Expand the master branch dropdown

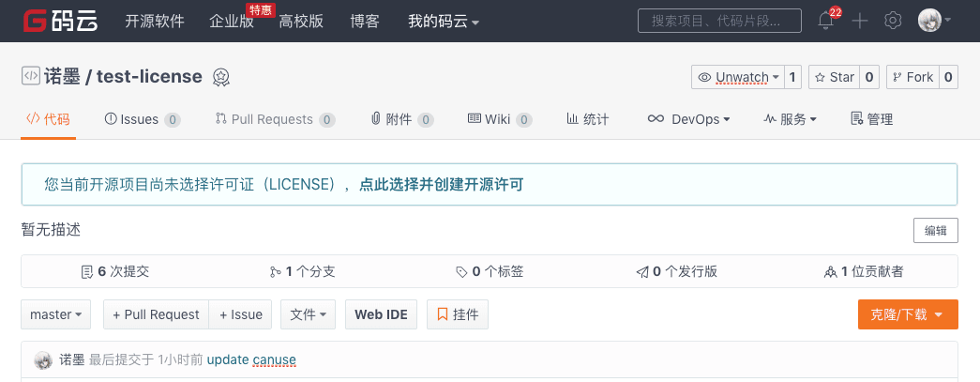pos(56,314)
